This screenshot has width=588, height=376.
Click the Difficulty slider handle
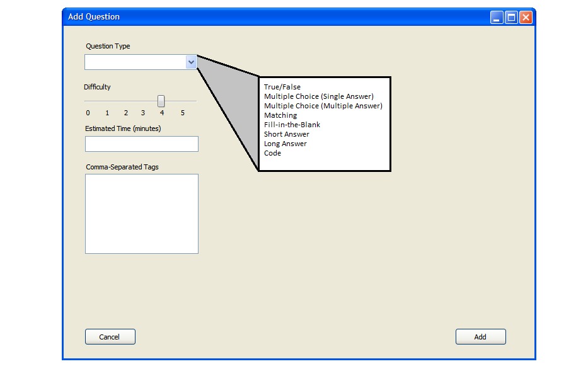pos(161,101)
